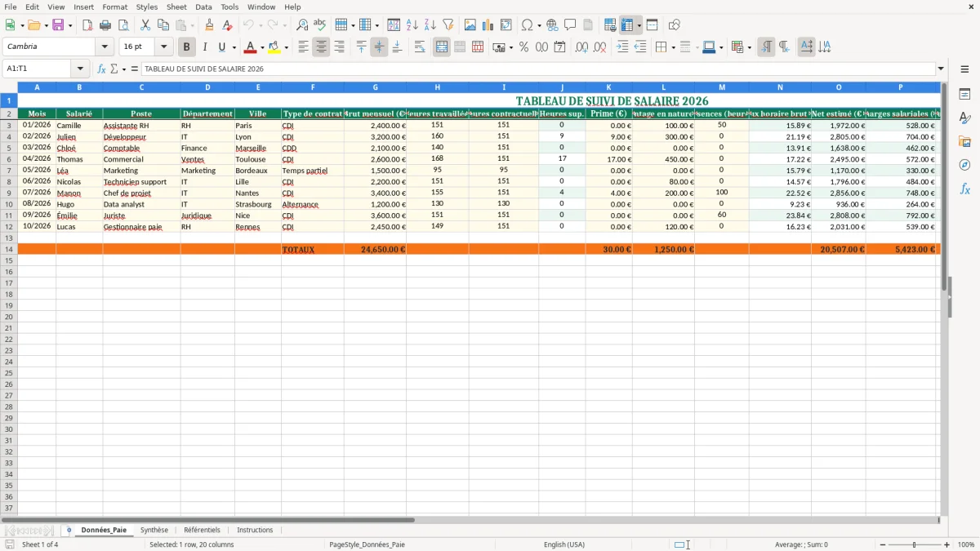980x551 pixels.
Task: Insert Comment speech bubble icon
Action: click(570, 25)
